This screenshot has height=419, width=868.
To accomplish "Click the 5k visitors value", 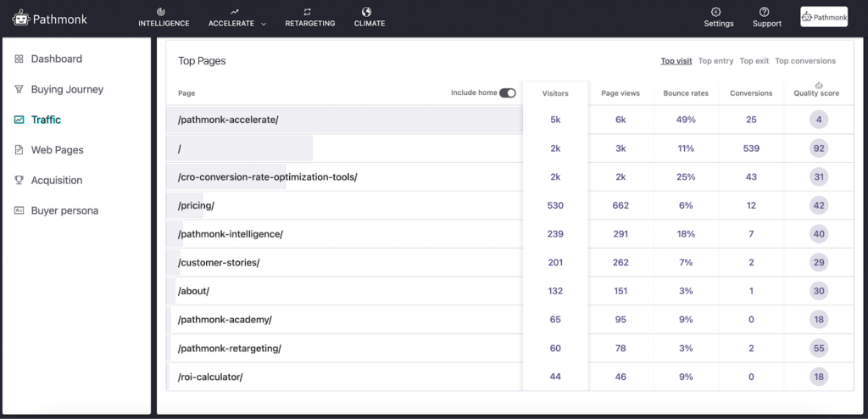I will (x=555, y=120).
